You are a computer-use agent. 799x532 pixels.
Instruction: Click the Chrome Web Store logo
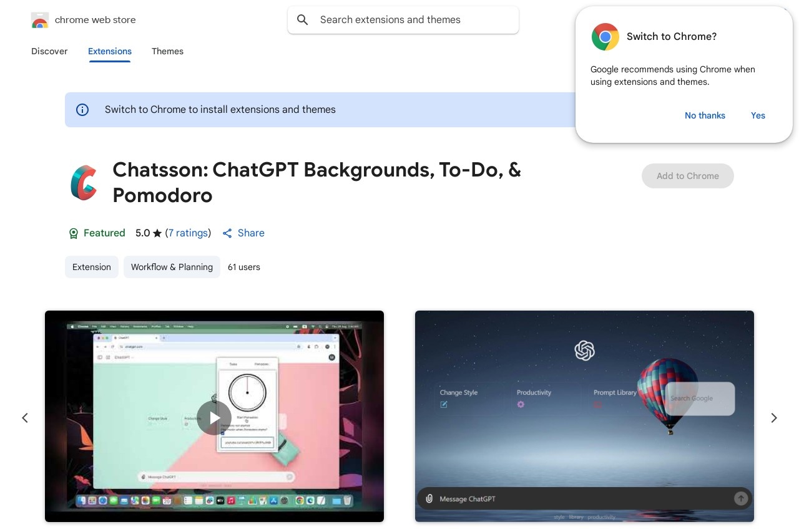click(x=39, y=21)
